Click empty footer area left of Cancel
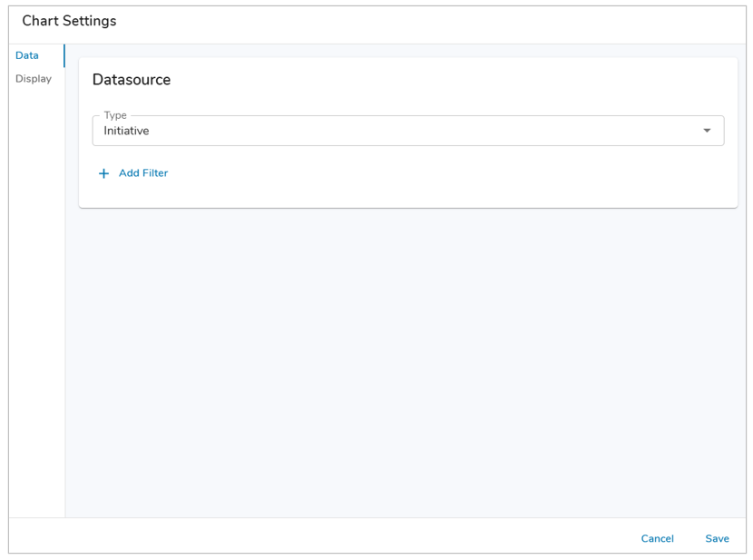This screenshot has width=753, height=560. [x=318, y=538]
